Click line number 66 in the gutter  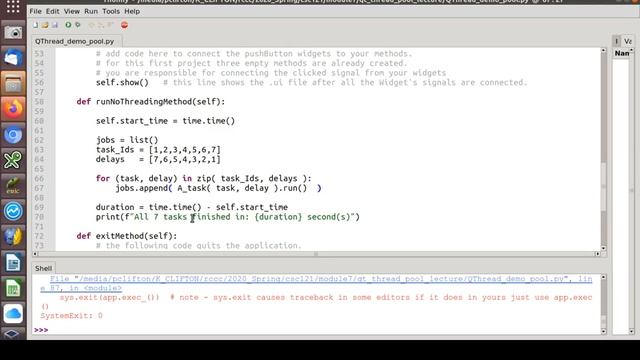(39, 178)
